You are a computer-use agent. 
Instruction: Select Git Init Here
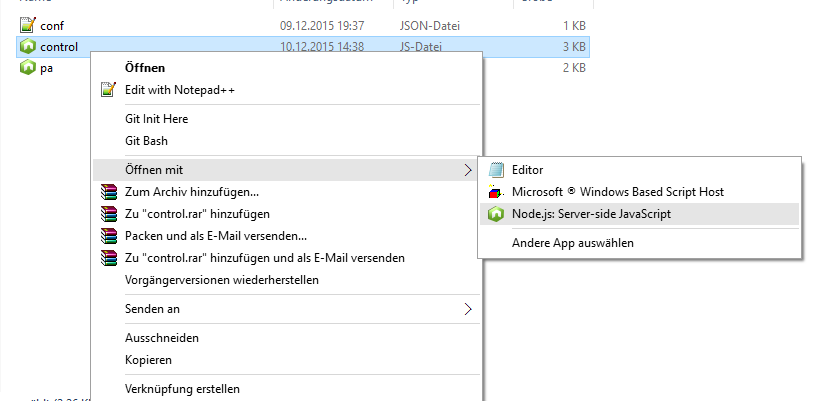pos(156,119)
